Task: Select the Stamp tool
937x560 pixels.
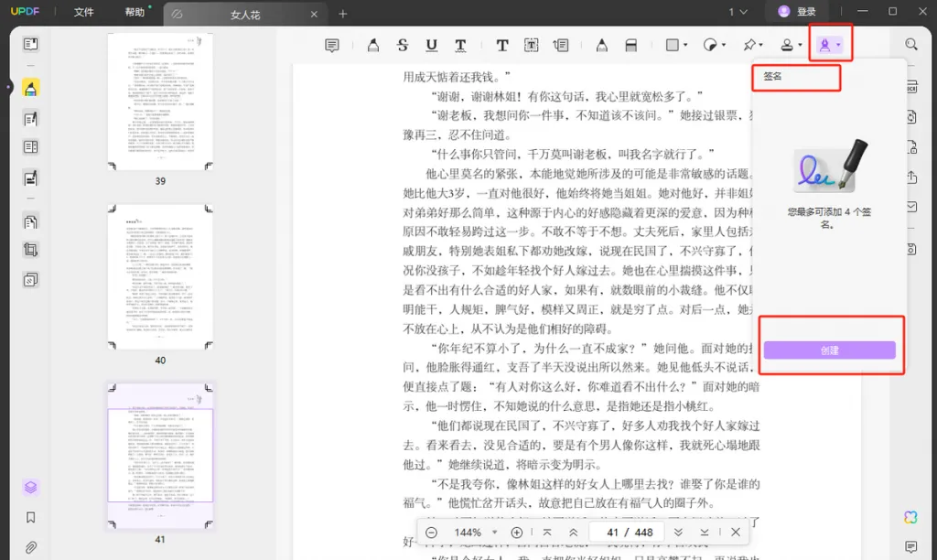Action: [x=787, y=45]
